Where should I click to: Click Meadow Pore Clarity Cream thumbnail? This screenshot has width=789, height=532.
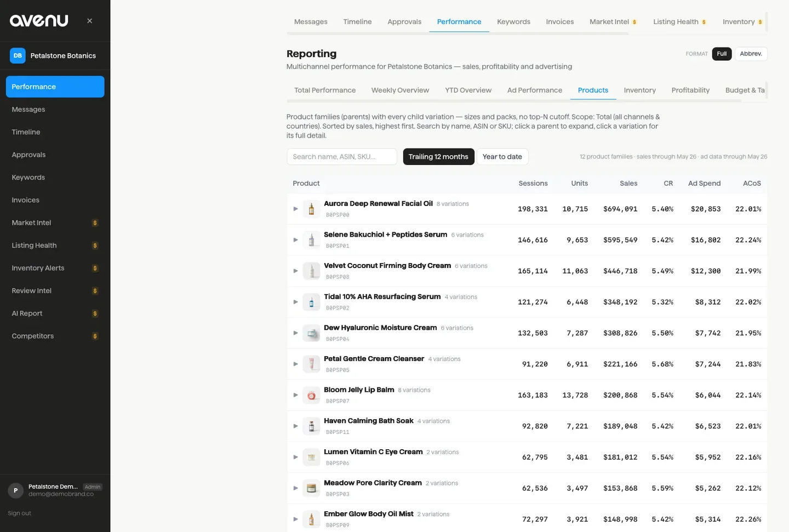(311, 488)
